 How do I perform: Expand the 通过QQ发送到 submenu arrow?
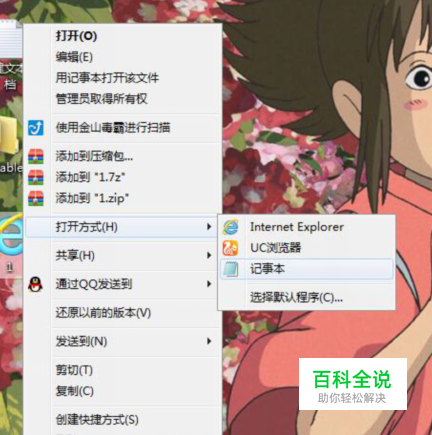point(209,284)
